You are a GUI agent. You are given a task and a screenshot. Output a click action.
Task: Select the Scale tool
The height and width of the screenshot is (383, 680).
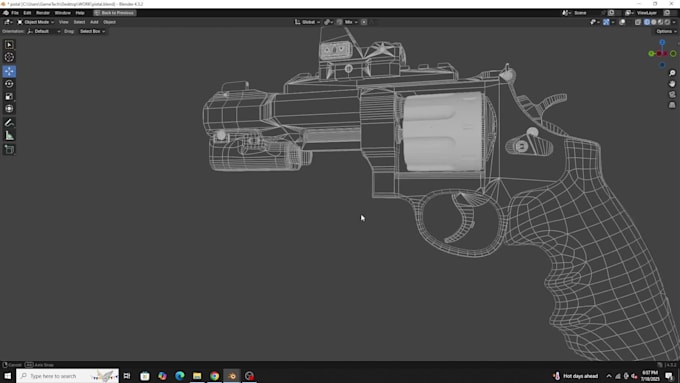(9, 96)
